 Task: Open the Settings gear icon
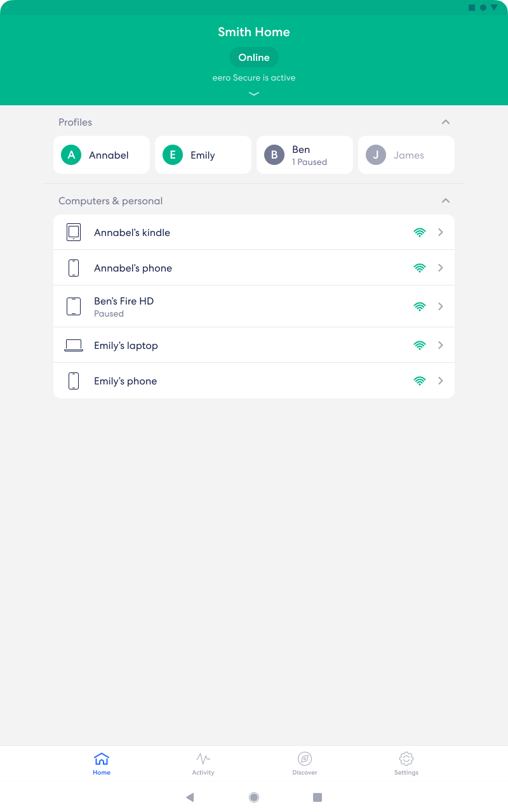coord(406,758)
